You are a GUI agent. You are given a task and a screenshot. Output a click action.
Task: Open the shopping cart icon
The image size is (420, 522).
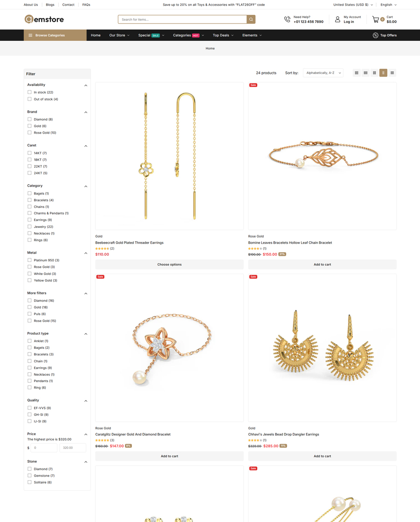coord(376,19)
